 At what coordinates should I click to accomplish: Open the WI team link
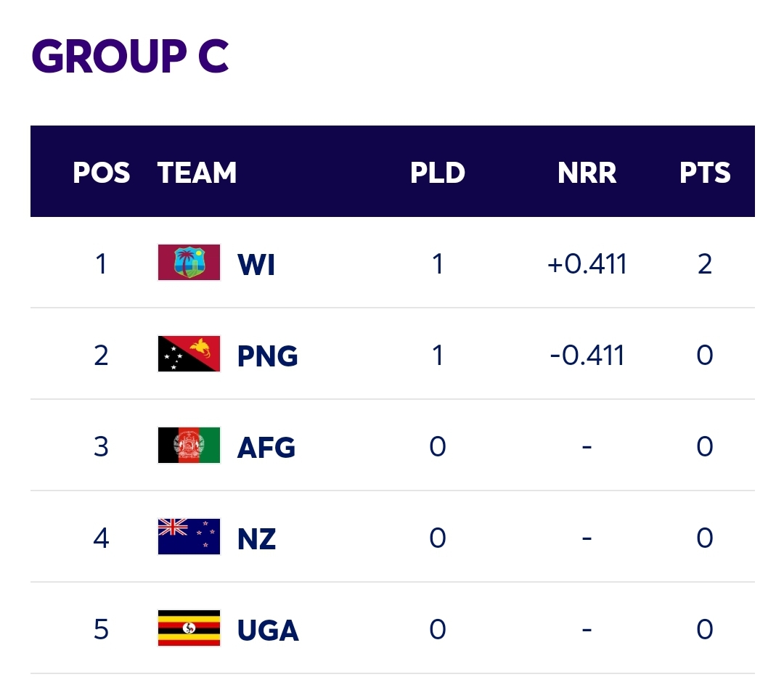coord(256,264)
